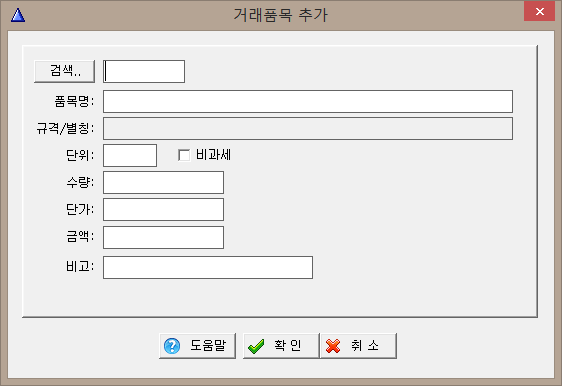Click the 비고: label
Image resolution: width=562 pixels, height=386 pixels.
point(80,267)
